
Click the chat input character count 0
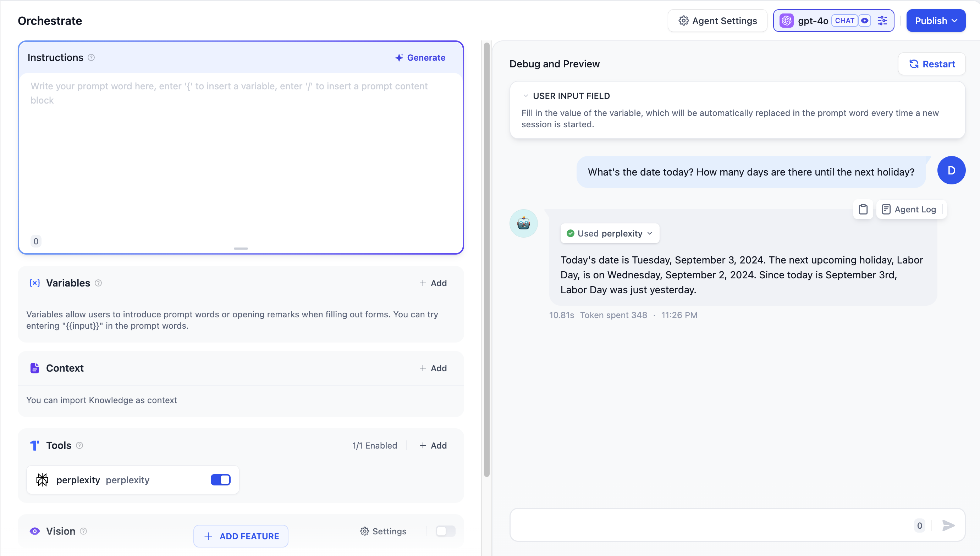pos(920,526)
